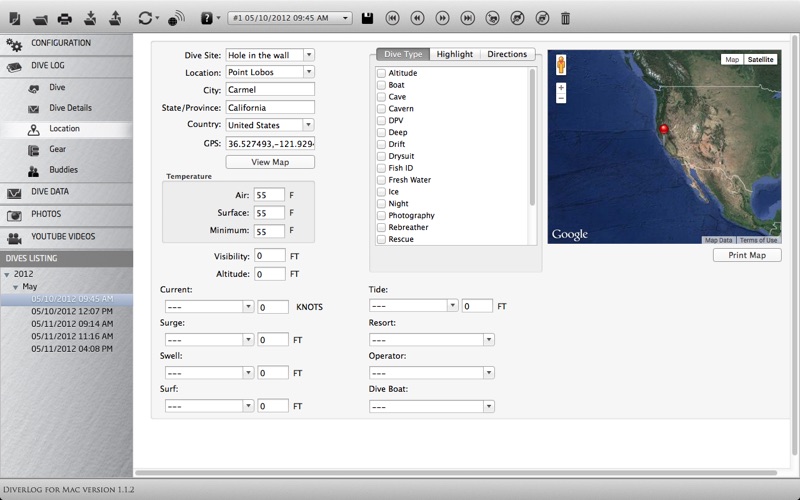The image size is (800, 500).
Task: Expand the Location dropdown
Action: [x=309, y=72]
